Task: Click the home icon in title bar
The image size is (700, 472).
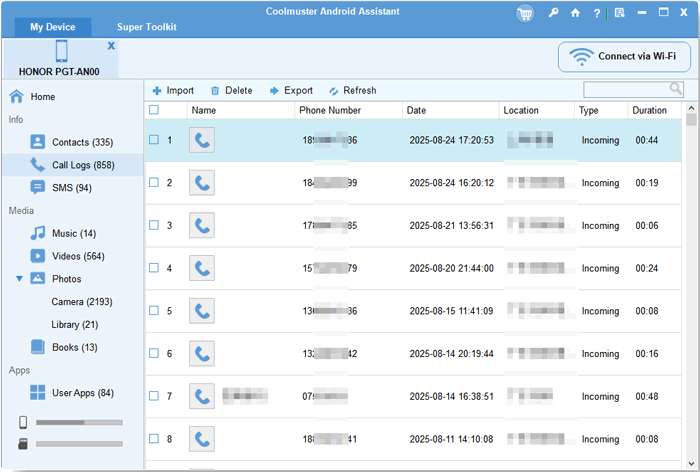Action: point(575,13)
